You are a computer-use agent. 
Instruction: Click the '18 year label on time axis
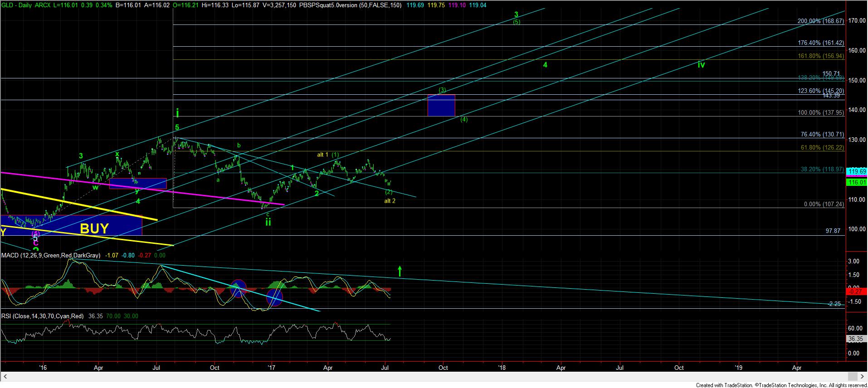[x=502, y=368]
